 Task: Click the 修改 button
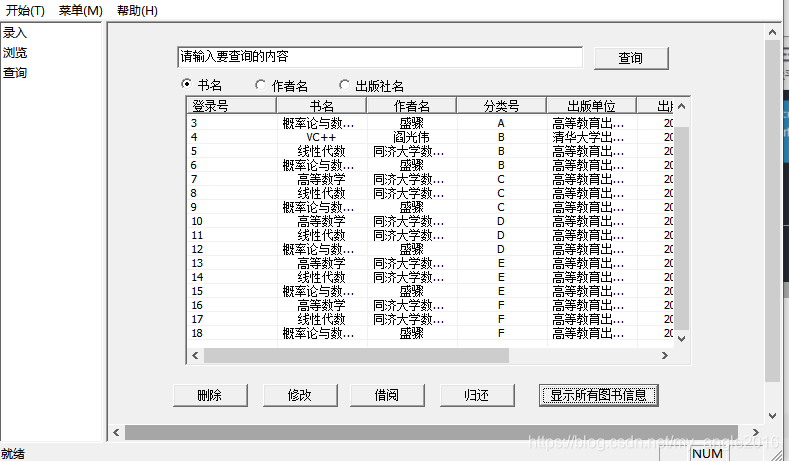click(x=300, y=396)
